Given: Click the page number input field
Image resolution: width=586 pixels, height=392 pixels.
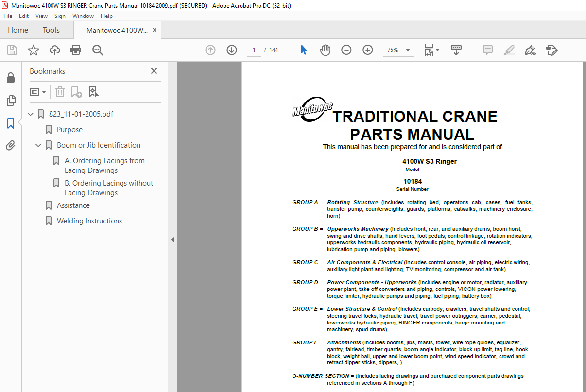Looking at the screenshot, I should 254,50.
